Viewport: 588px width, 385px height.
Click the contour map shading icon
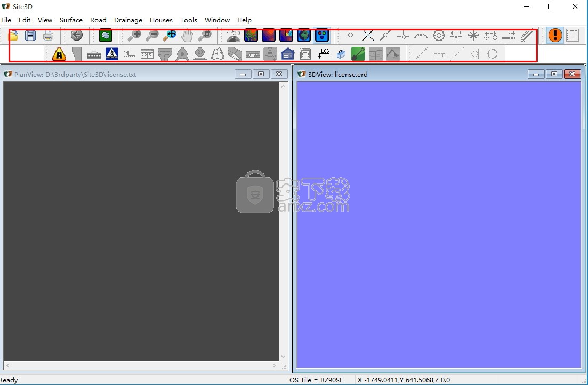point(251,36)
